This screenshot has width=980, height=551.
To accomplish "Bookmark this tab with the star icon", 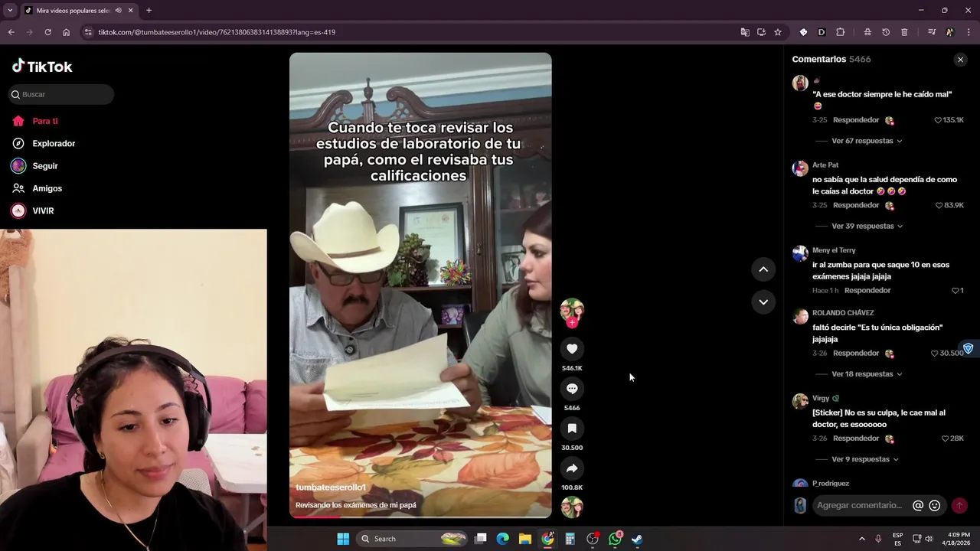I will pyautogui.click(x=778, y=32).
